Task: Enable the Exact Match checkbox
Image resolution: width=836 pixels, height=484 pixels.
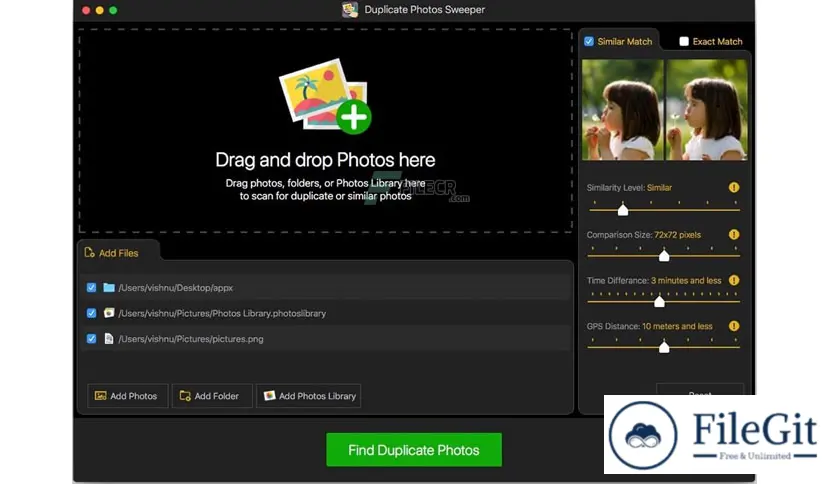Action: pos(684,41)
